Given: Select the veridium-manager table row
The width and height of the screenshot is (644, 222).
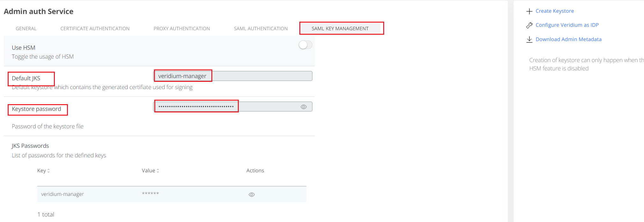Looking at the screenshot, I should [96, 194].
